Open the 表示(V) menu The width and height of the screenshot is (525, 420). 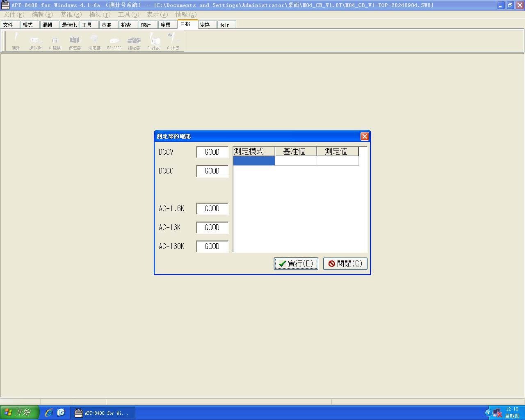[157, 14]
